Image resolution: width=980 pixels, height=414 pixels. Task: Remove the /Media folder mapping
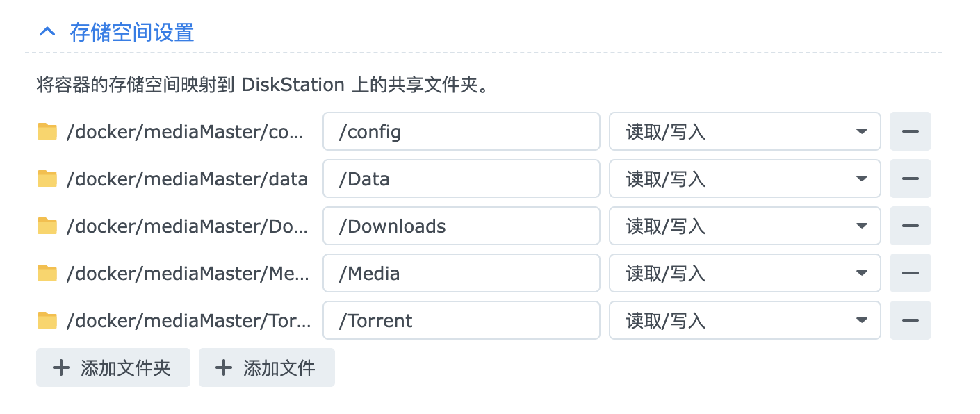[910, 273]
